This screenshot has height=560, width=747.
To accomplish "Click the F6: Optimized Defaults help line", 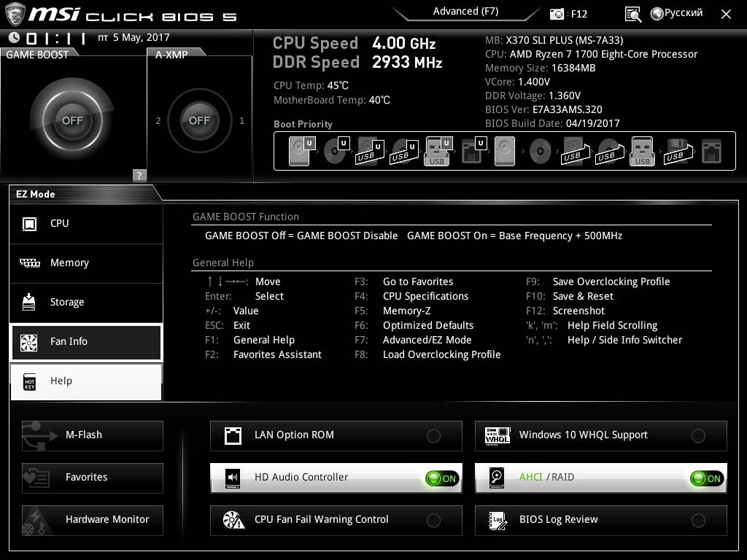I will (414, 326).
